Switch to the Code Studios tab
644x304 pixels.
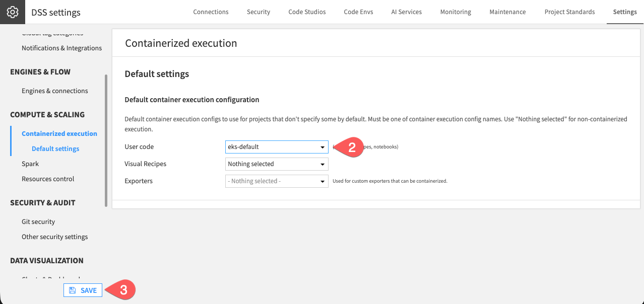click(307, 12)
